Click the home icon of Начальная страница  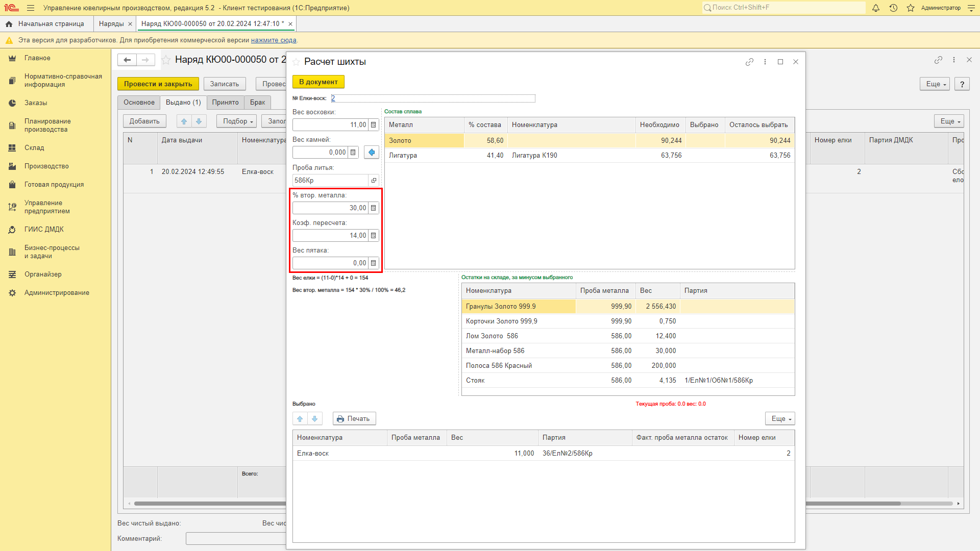click(9, 24)
